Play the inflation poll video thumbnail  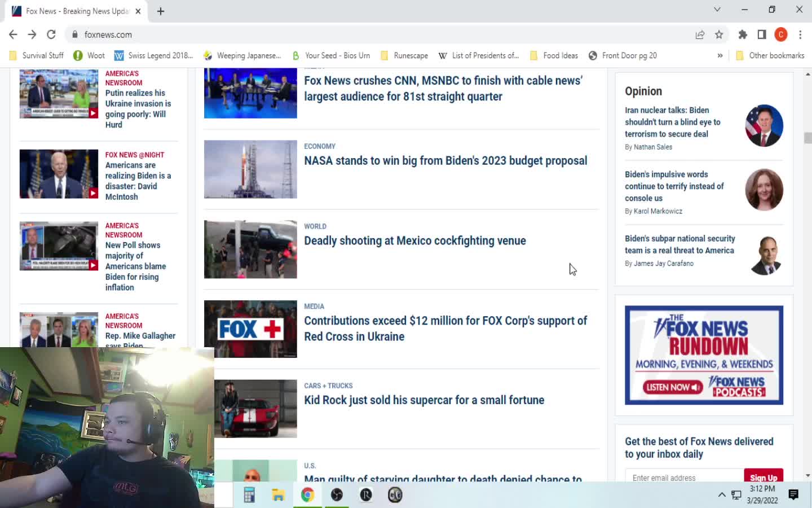59,246
